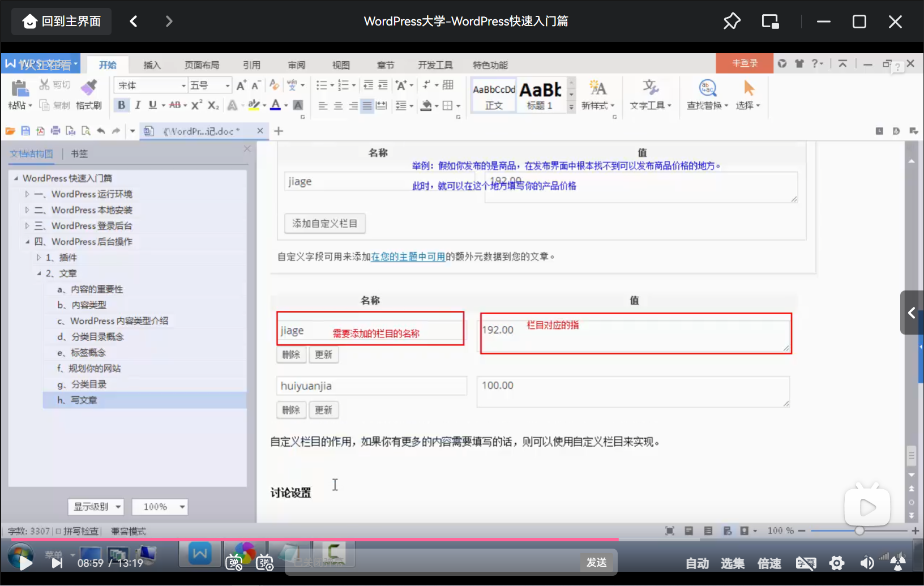Expand 一、WordPress 运行环境 tree node
This screenshot has height=586, width=924.
point(27,194)
